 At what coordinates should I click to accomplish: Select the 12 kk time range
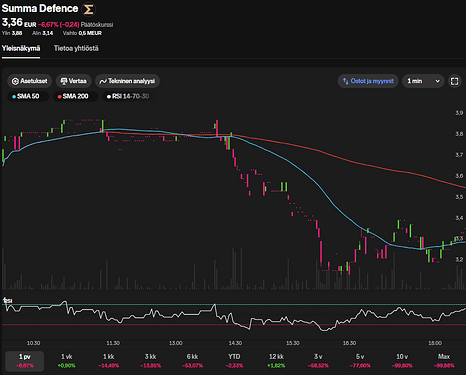[276, 361]
